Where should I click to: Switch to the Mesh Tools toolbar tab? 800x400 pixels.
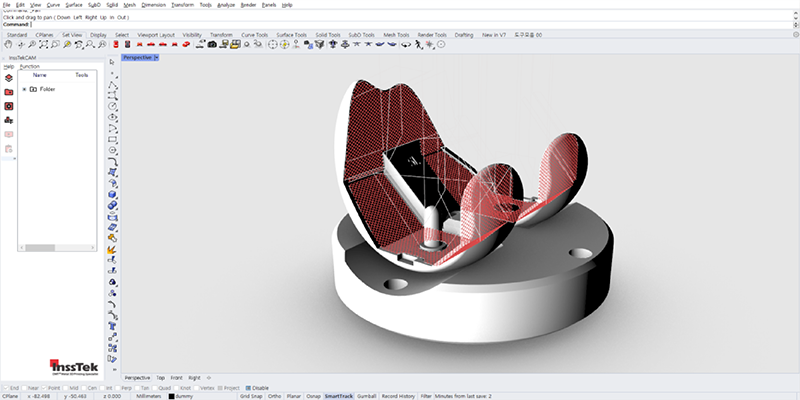click(x=396, y=35)
